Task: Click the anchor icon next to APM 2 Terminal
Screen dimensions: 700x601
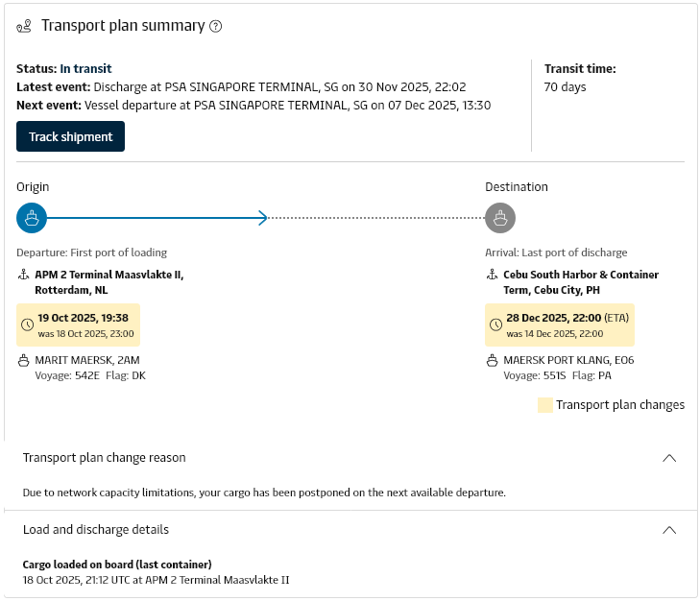Action: click(23, 275)
